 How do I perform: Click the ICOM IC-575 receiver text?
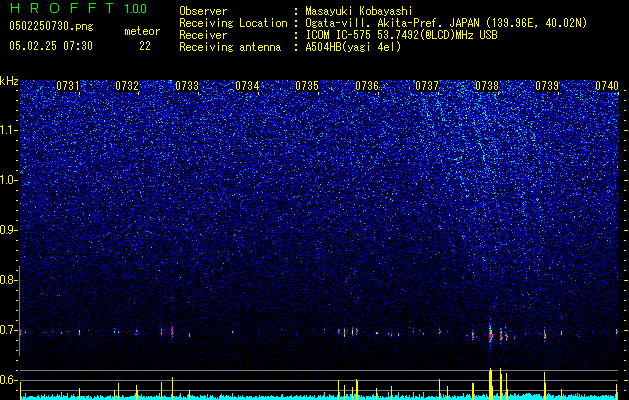pos(401,35)
